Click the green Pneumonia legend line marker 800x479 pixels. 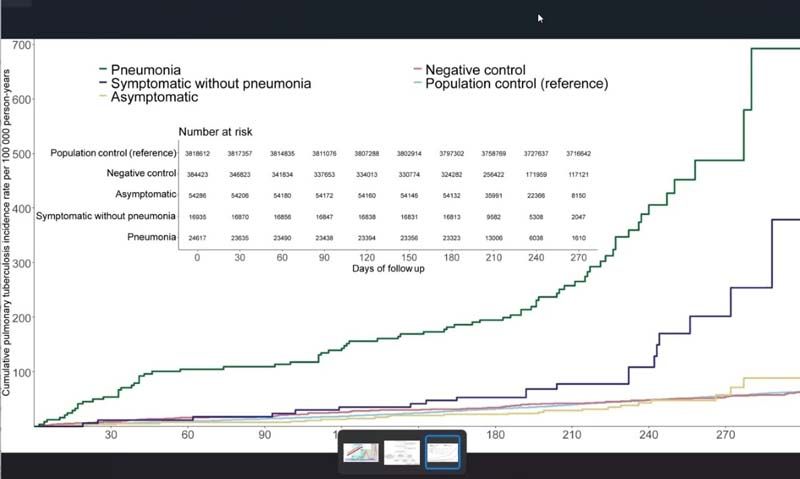(103, 70)
